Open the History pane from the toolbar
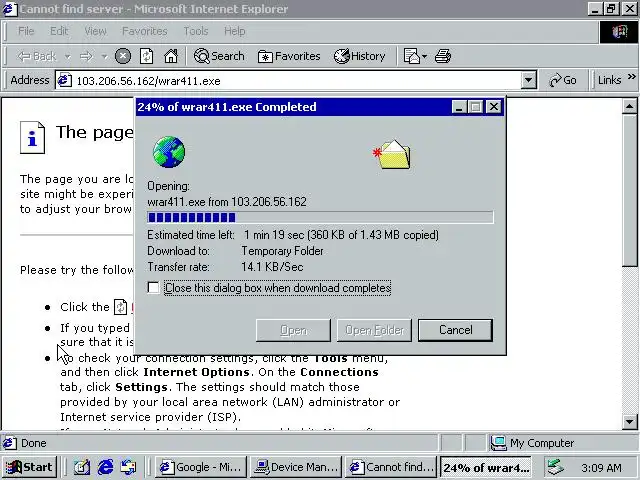Viewport: 640px width, 480px height. pyautogui.click(x=360, y=56)
